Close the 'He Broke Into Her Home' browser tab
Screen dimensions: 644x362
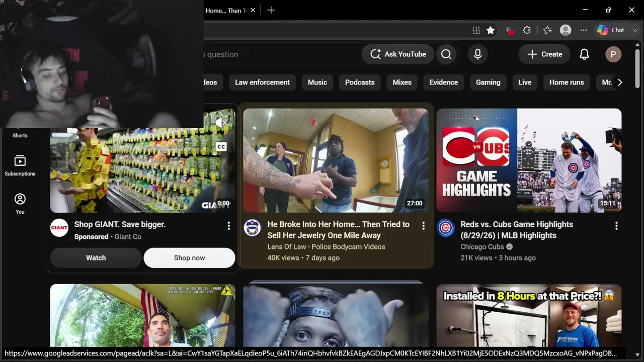[253, 10]
